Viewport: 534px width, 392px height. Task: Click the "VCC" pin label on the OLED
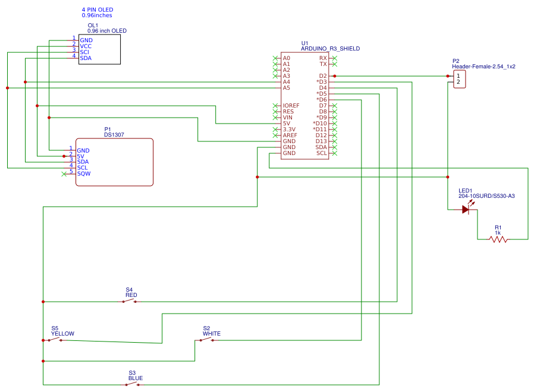click(x=86, y=46)
